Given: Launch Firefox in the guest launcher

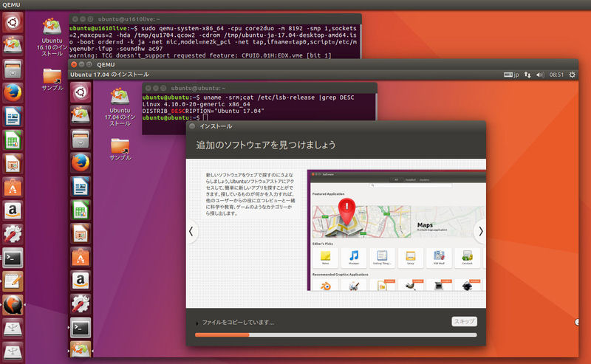Looking at the screenshot, I should coord(81,162).
